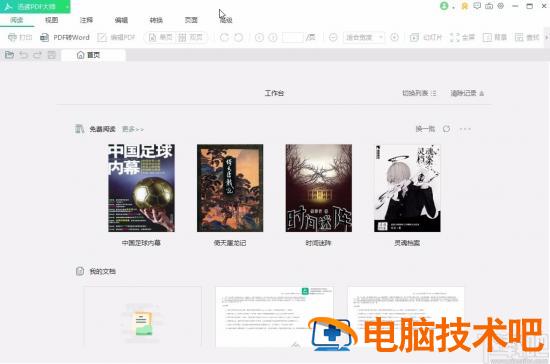Expand the arrow next to account avatar
Screen dimensions: 550x364
pos(453,7)
